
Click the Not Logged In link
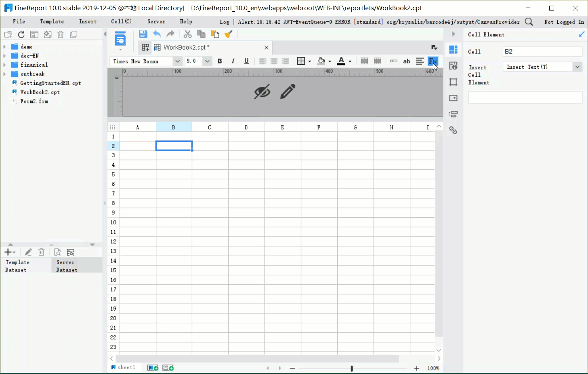tap(564, 22)
